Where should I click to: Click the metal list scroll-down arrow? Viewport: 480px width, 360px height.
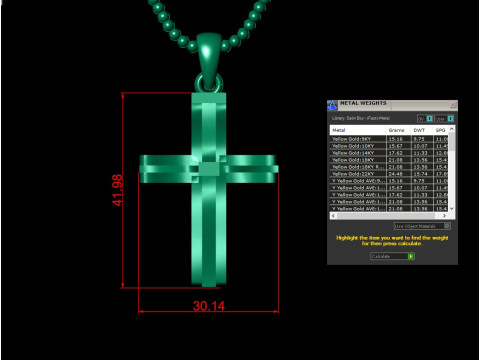pyautogui.click(x=452, y=209)
